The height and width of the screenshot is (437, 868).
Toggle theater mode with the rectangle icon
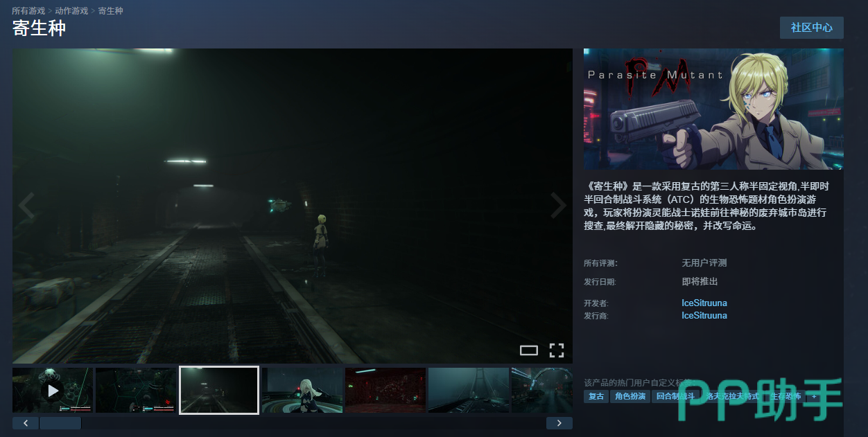click(529, 350)
